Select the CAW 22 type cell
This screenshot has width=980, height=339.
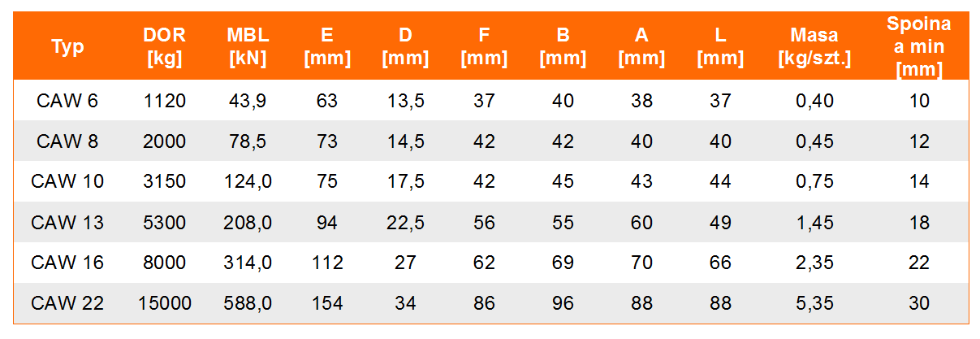[67, 304]
